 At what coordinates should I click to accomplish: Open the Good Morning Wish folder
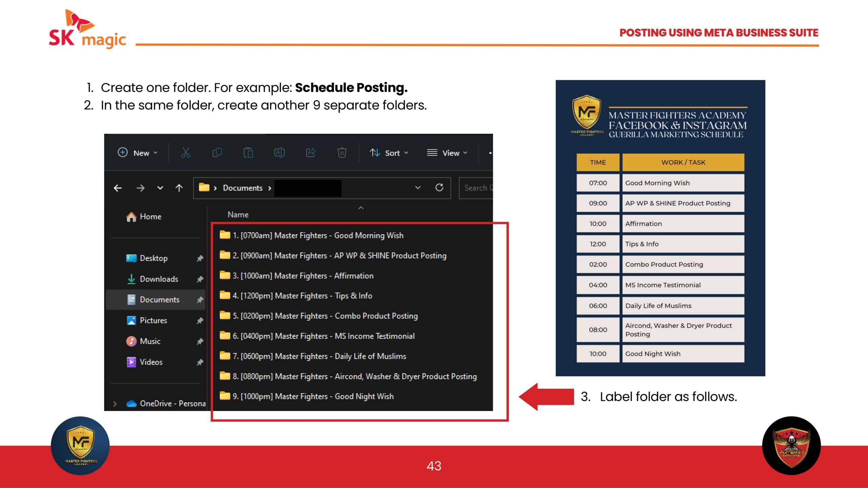[x=318, y=235]
